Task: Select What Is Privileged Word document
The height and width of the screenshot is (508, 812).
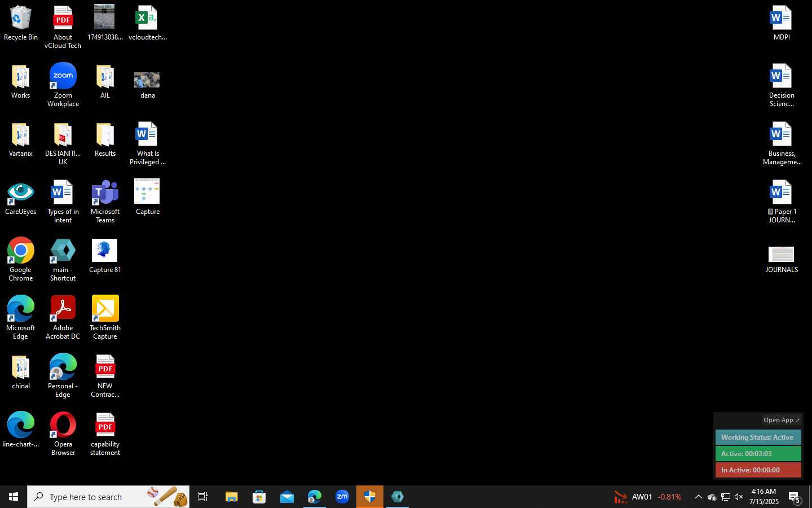Action: (x=147, y=144)
